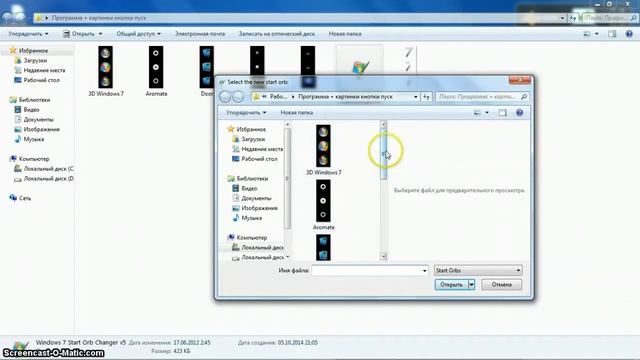Click the scroll up arrow in dialog file list

point(383,124)
